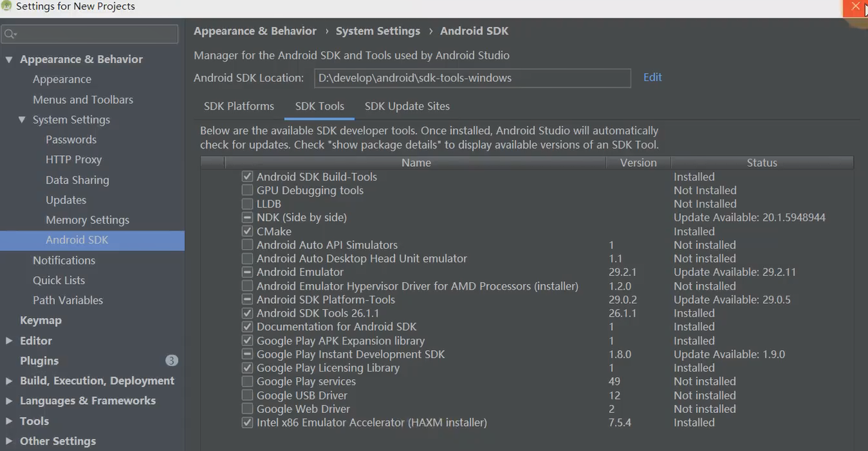The width and height of the screenshot is (868, 451).
Task: Click the Plugins update count badge
Action: pyautogui.click(x=172, y=361)
